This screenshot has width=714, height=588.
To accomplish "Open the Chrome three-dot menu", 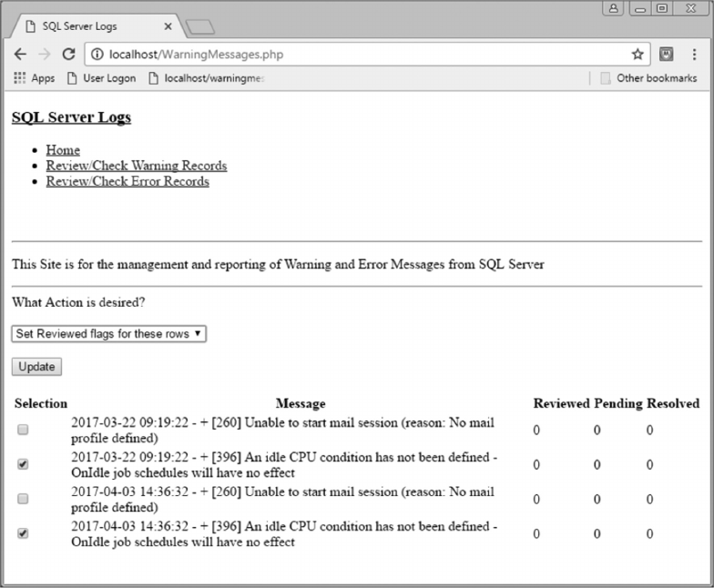I will click(694, 55).
